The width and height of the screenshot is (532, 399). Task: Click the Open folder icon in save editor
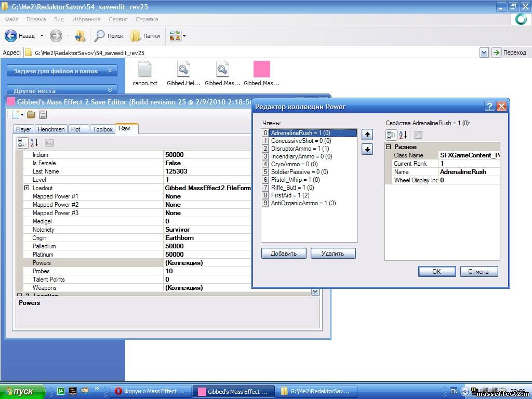(31, 115)
